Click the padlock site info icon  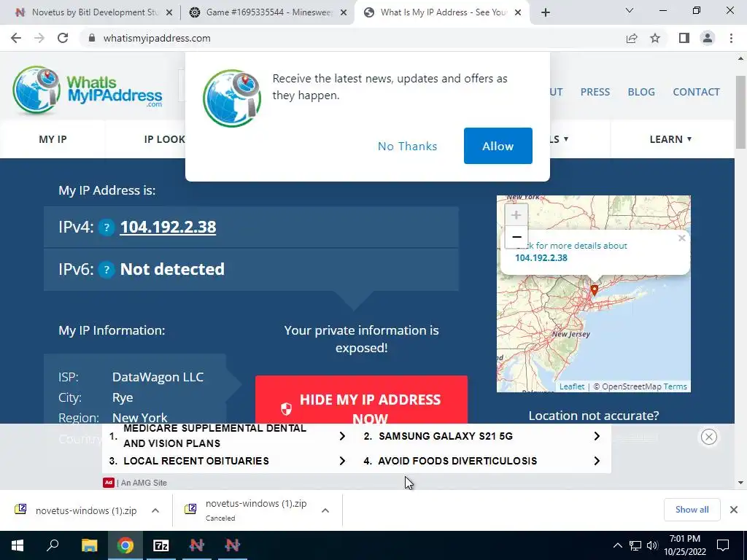(x=92, y=38)
